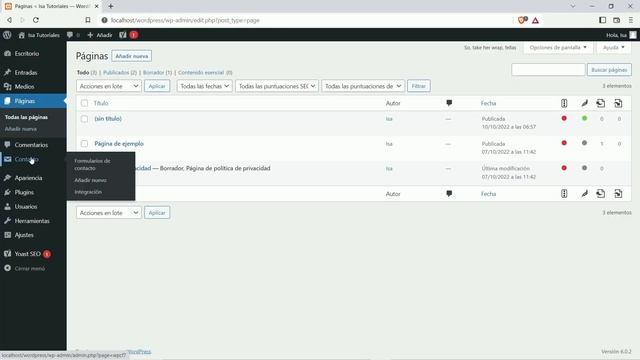This screenshot has width=640, height=360.
Task: Toggle the browser sidebar panel icon
Action: coord(602,20)
